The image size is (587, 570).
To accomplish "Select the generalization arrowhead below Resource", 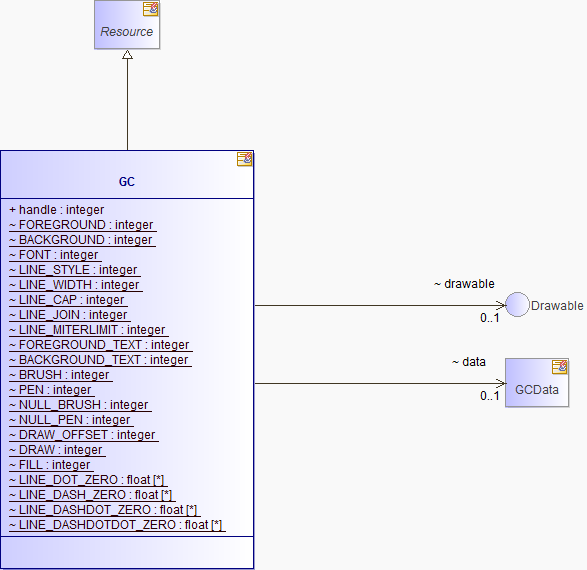I will click(x=127, y=55).
